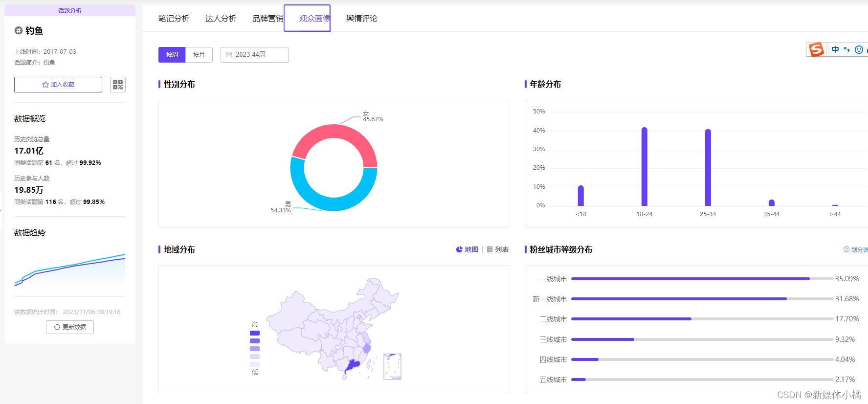Click the 话题分析 header label
Image resolution: width=868 pixels, height=404 pixels.
coord(70,10)
